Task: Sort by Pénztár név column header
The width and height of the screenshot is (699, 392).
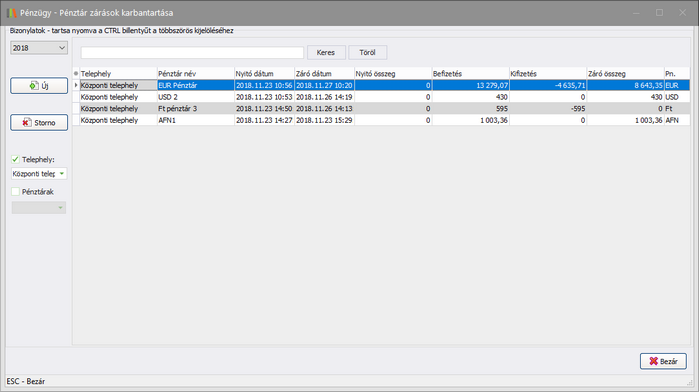Action: click(196, 74)
